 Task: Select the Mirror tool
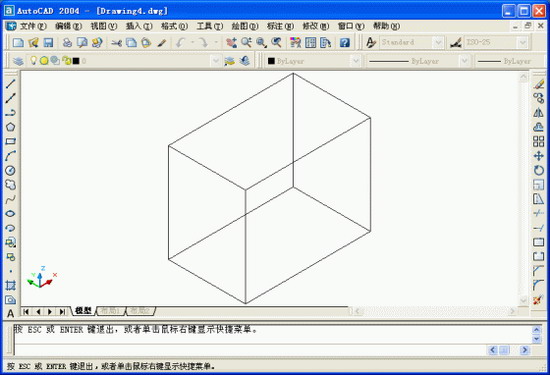coord(538,113)
